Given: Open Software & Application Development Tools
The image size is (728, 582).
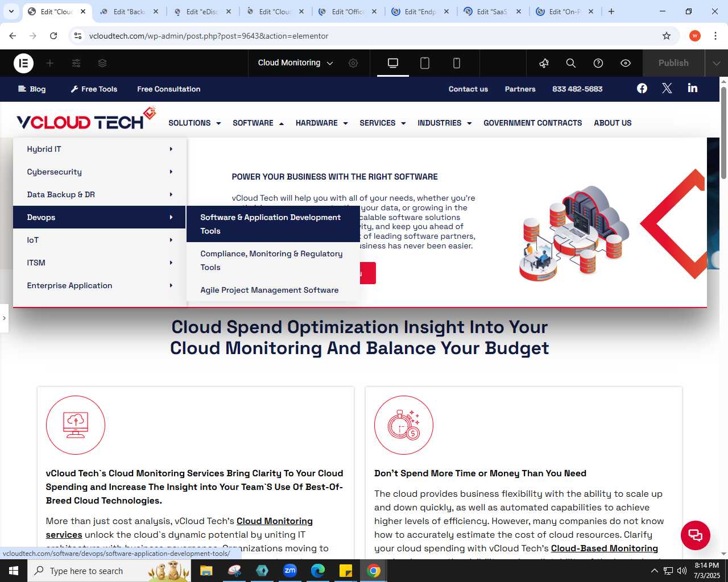Looking at the screenshot, I should (273, 224).
